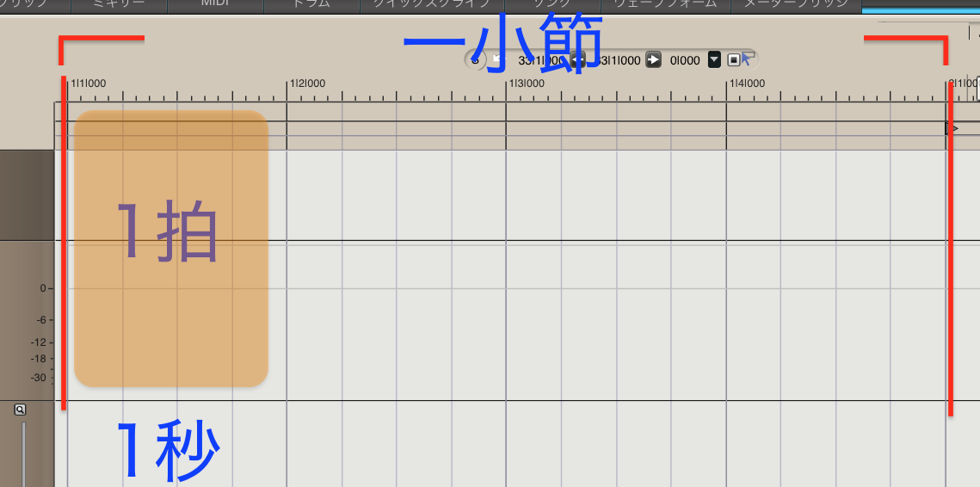Select the クイックスクライブ tab
This screenshot has width=980, height=487.
pos(432,5)
